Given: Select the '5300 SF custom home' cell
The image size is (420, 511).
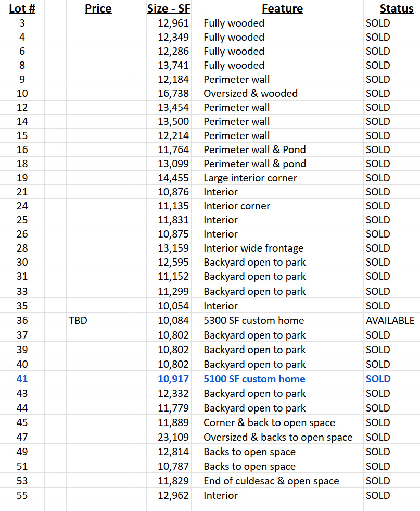Looking at the screenshot, I should (253, 320).
